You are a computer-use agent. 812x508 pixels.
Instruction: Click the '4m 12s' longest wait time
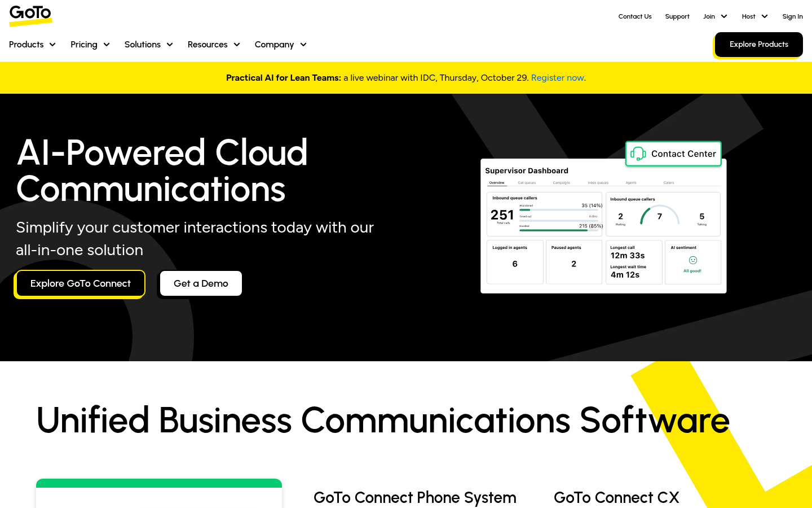pyautogui.click(x=625, y=275)
